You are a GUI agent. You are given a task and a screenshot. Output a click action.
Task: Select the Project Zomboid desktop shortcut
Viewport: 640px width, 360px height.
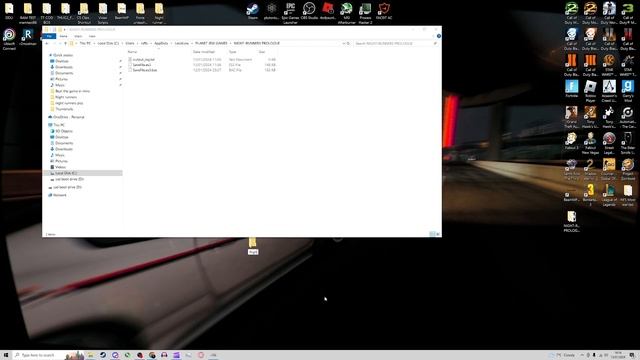(628, 169)
